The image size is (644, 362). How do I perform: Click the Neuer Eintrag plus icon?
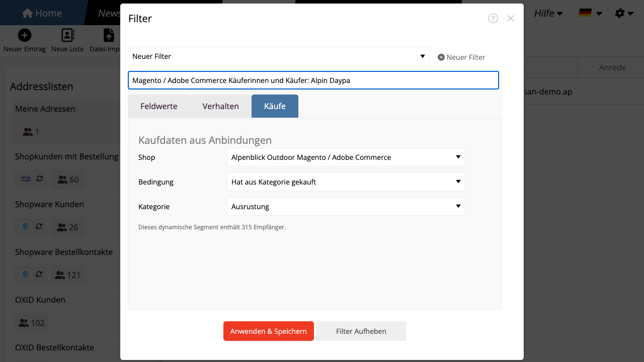(x=25, y=35)
